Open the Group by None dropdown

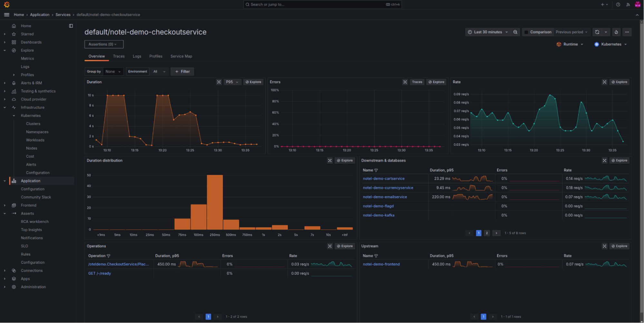click(x=113, y=71)
